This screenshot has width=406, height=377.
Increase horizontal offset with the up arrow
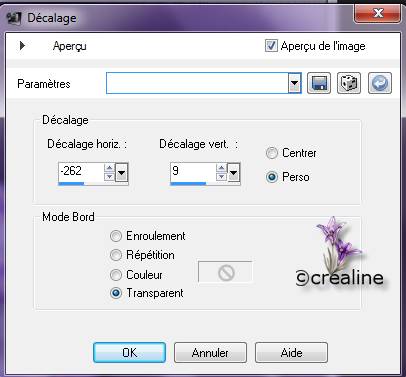tap(109, 168)
